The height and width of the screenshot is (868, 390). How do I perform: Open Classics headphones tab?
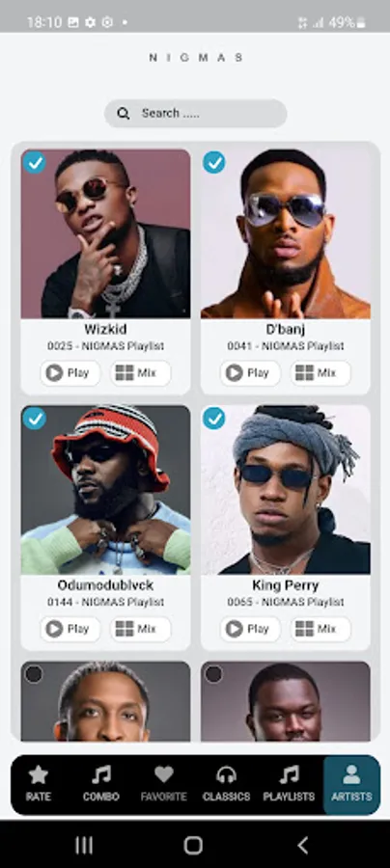point(226,784)
